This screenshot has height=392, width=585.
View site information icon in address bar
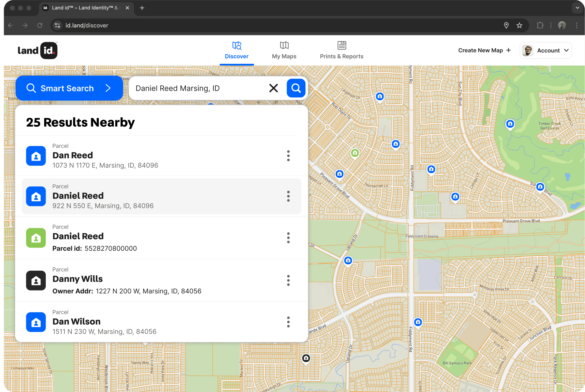click(x=57, y=25)
